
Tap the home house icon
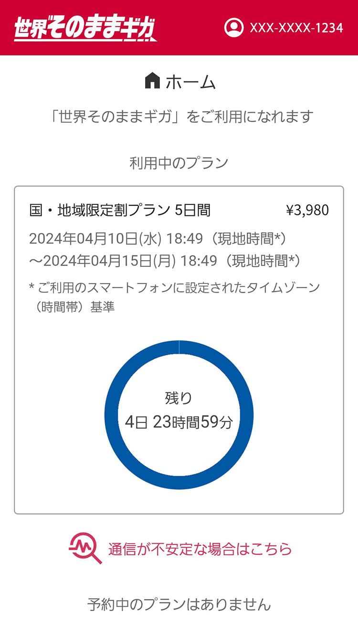(x=152, y=81)
